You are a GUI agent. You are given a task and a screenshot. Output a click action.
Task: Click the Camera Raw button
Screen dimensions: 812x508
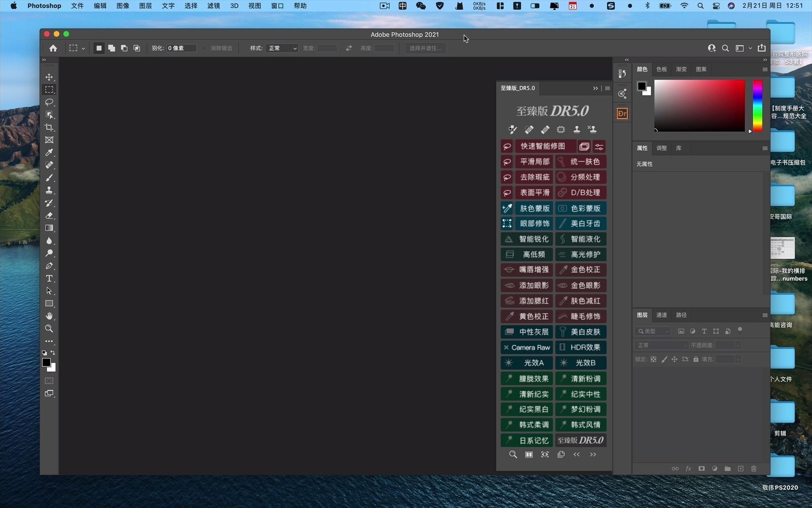tap(527, 348)
